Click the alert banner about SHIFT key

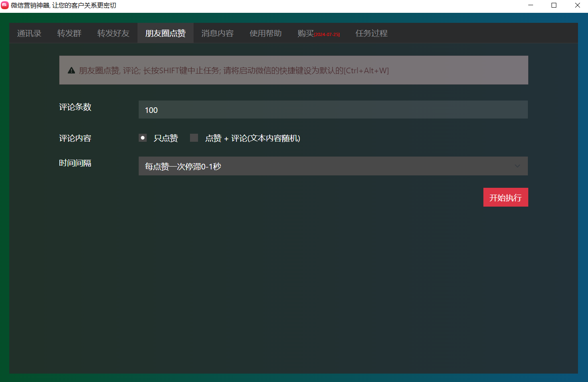tap(293, 70)
